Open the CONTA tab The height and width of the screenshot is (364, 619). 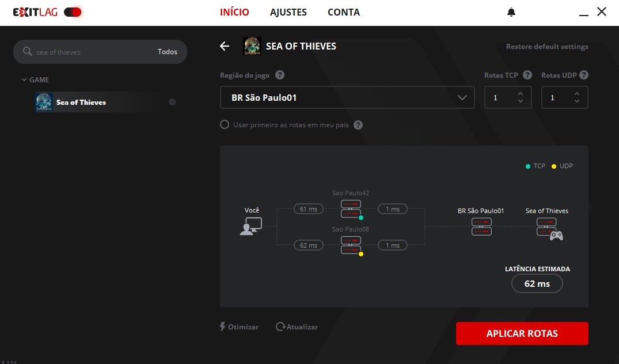(344, 12)
